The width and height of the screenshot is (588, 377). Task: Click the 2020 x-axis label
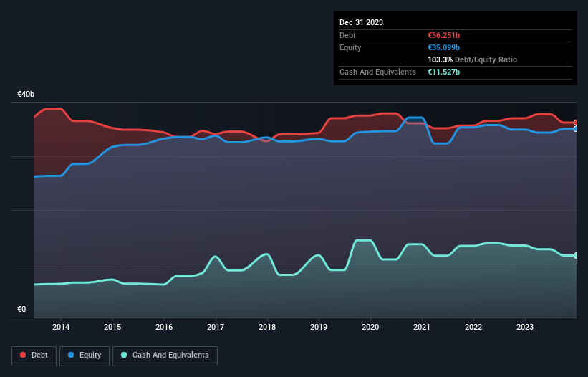point(370,327)
